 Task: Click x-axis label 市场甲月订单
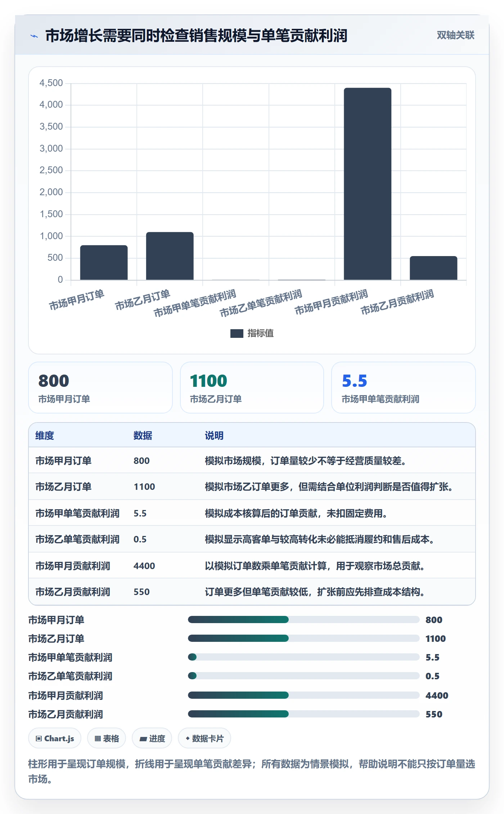(77, 300)
